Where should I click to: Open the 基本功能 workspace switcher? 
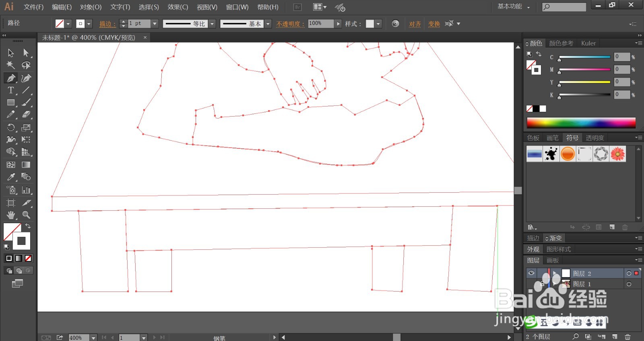514,6
